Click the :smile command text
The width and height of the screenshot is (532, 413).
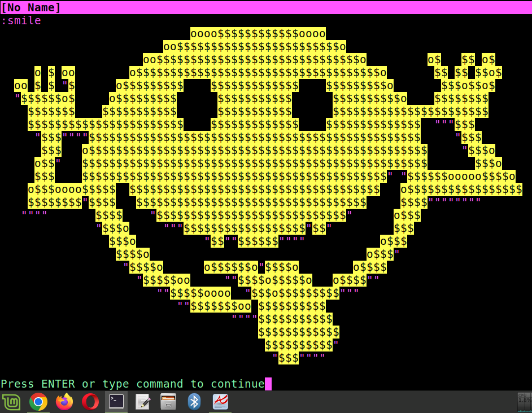(x=21, y=21)
